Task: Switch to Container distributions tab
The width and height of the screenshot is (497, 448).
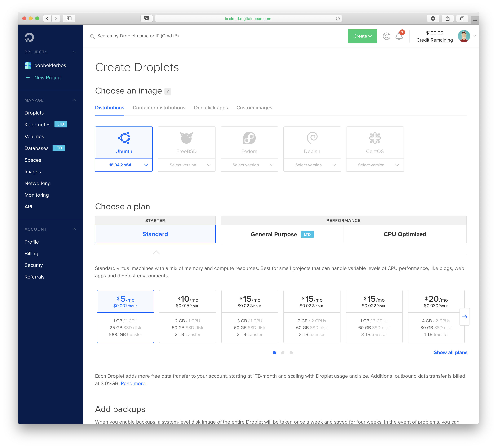Action: [x=159, y=108]
